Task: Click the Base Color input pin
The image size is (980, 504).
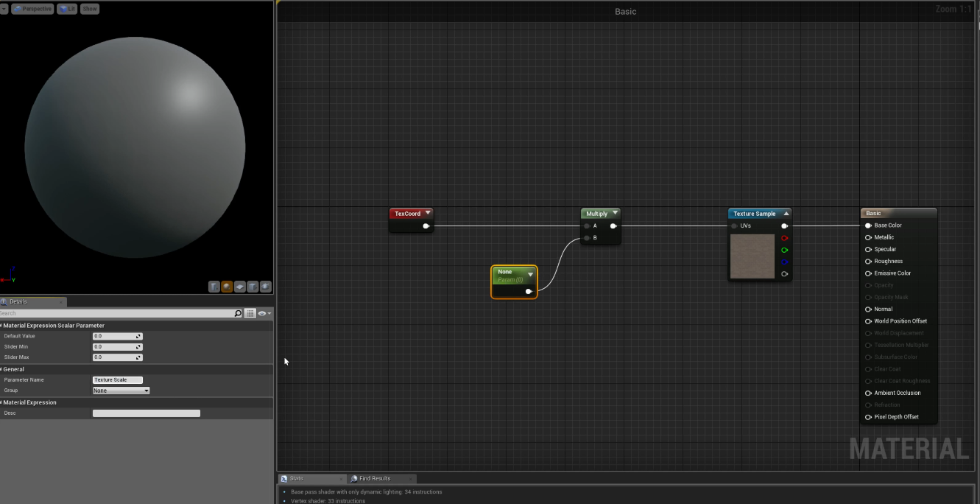Action: pyautogui.click(x=869, y=225)
